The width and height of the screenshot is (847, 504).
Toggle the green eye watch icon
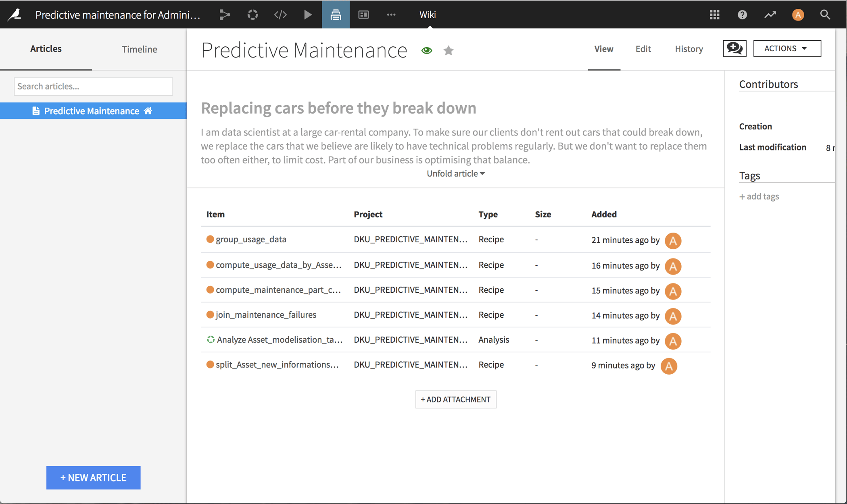(x=427, y=50)
